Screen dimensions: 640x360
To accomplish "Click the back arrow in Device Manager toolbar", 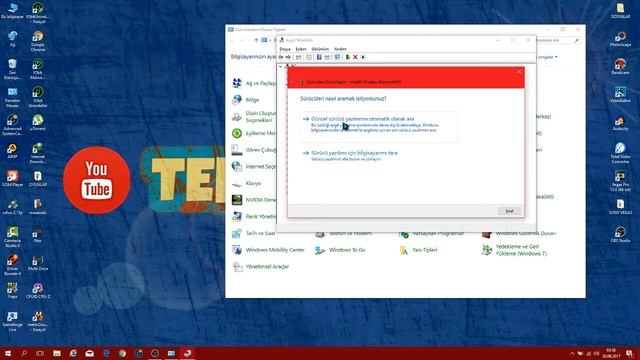I will pos(281,57).
